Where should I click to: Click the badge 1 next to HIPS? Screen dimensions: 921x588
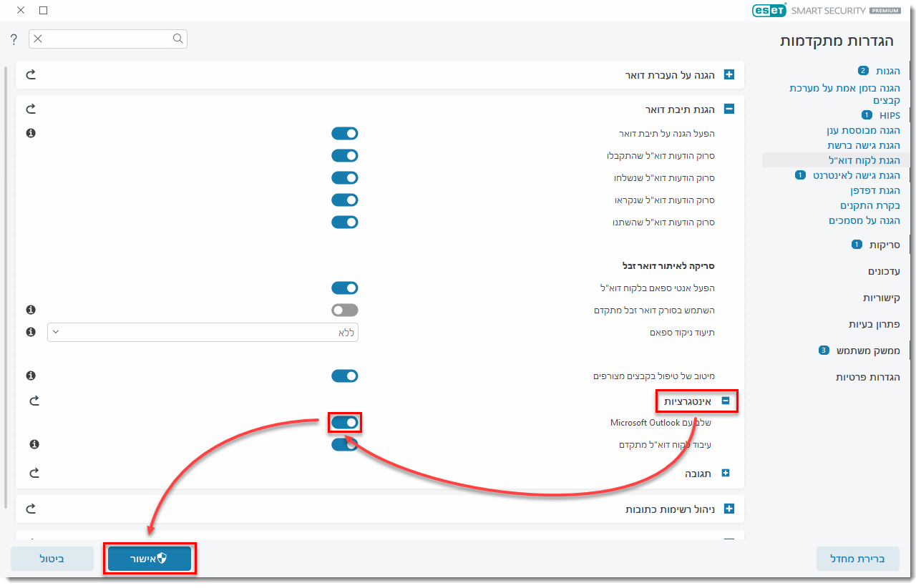pyautogui.click(x=867, y=115)
